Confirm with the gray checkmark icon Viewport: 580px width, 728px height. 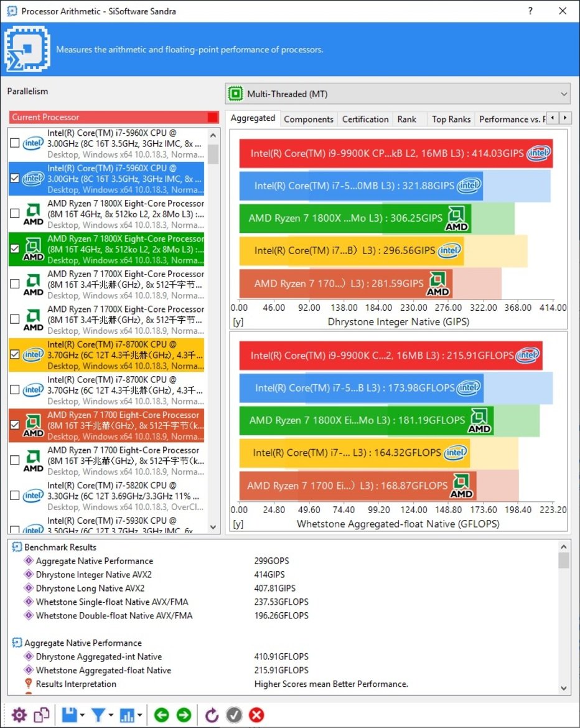tap(234, 714)
